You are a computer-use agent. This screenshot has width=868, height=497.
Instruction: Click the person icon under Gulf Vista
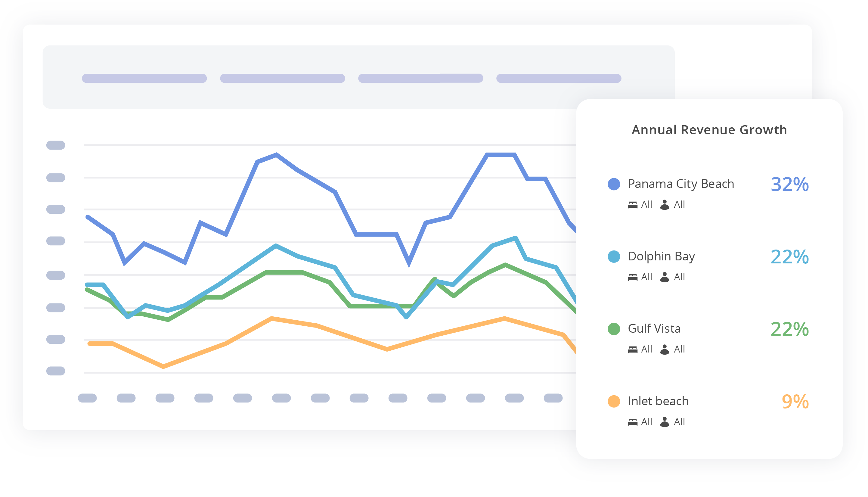click(664, 349)
